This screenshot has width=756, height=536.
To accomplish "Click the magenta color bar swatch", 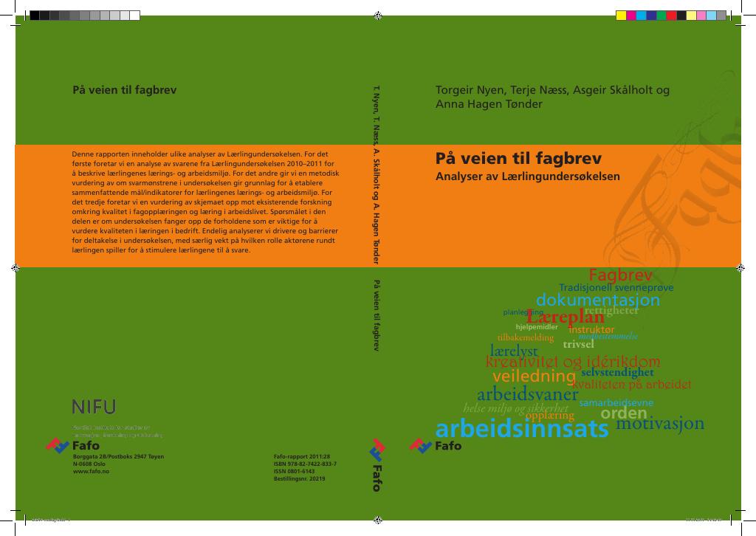I will [631, 16].
